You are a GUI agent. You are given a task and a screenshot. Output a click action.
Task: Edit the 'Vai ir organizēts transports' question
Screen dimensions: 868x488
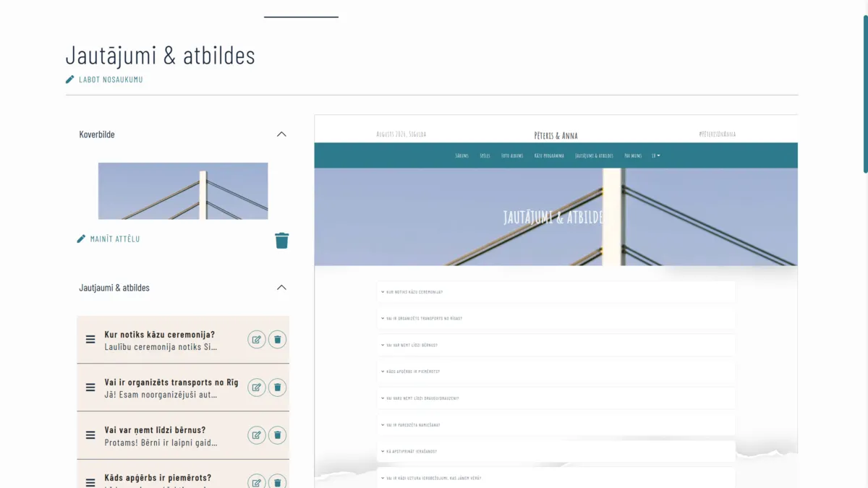(257, 388)
